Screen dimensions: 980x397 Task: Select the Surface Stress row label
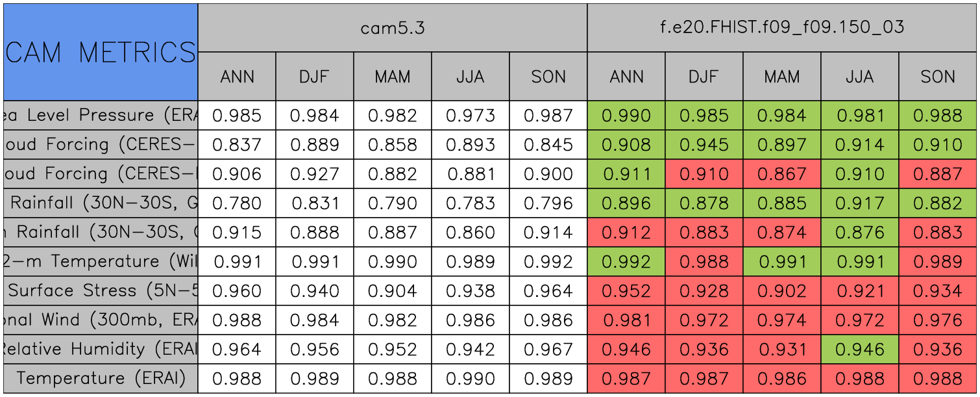(101, 291)
